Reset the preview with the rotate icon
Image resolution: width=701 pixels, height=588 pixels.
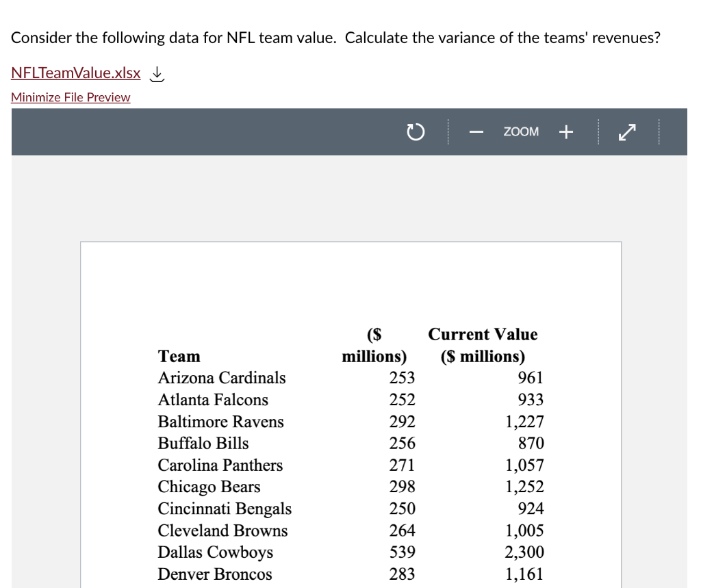point(416,132)
